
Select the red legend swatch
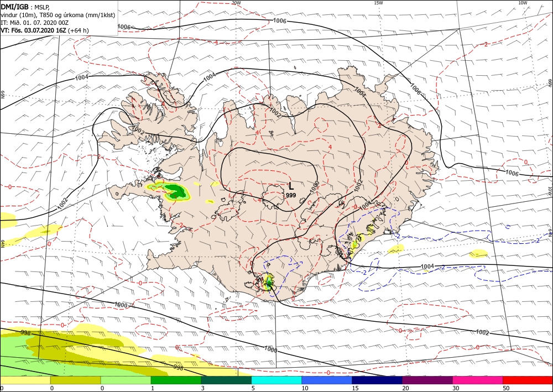[528, 380]
